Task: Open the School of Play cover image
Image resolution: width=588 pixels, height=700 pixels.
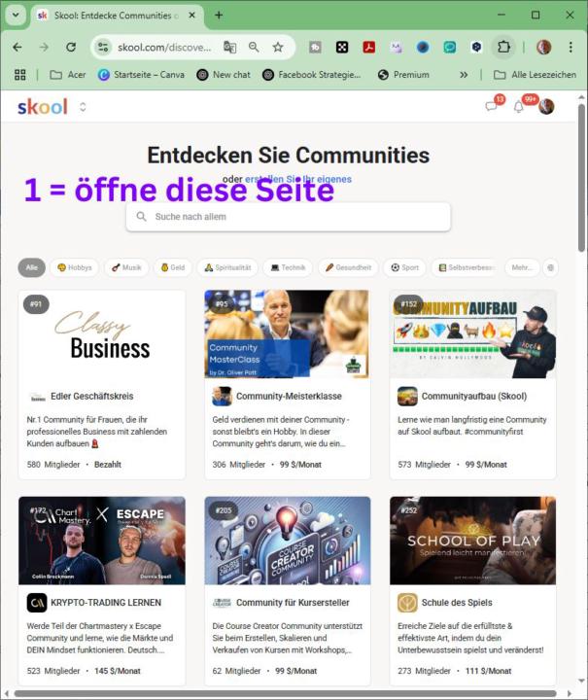Action: point(473,541)
